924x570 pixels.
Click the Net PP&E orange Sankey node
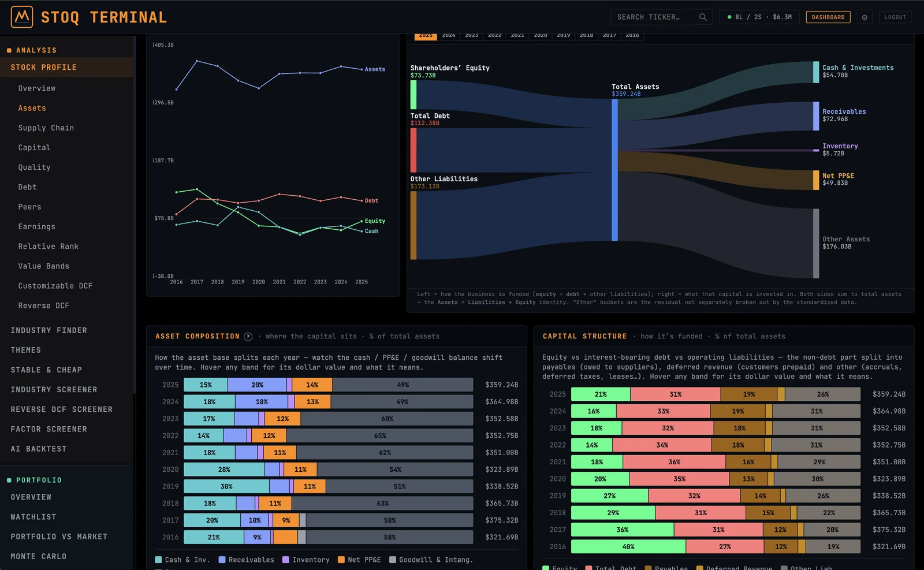816,180
